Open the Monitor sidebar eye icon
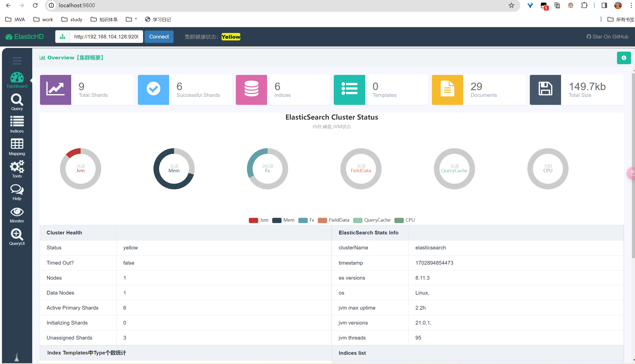This screenshot has width=635, height=364. [17, 212]
